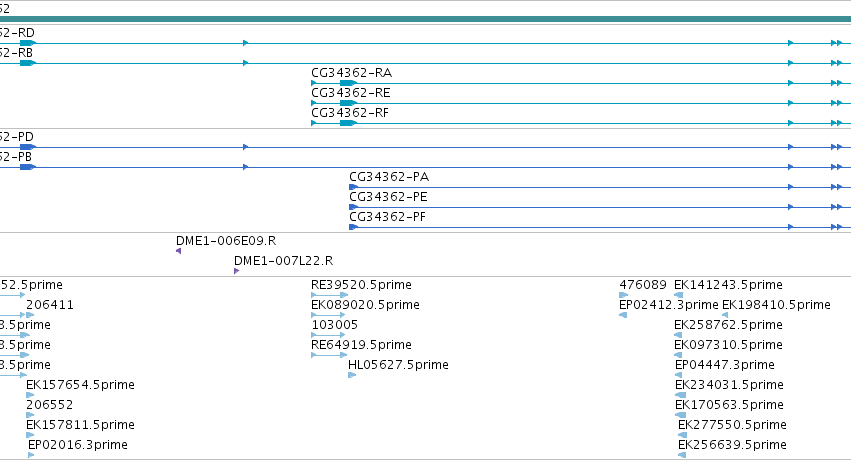Select the EK157811.5prime EST label
Viewport: 851px width, 460px height.
pos(80,425)
